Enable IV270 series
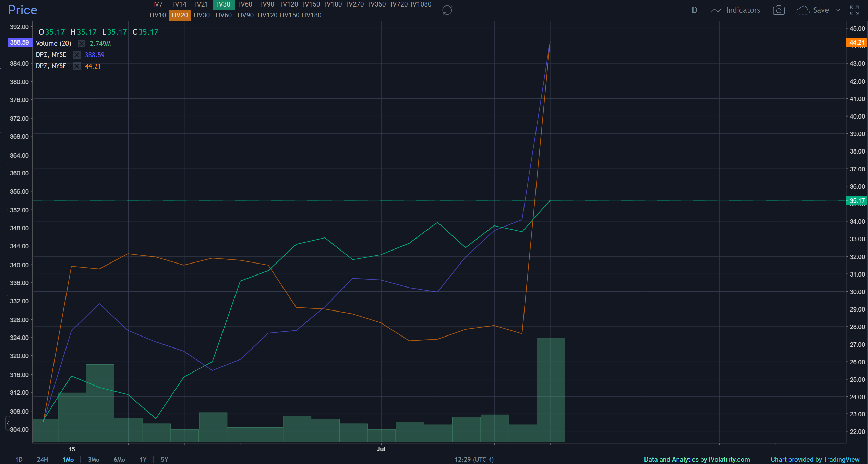Screen dimensions: 868x464 pyautogui.click(x=355, y=4)
